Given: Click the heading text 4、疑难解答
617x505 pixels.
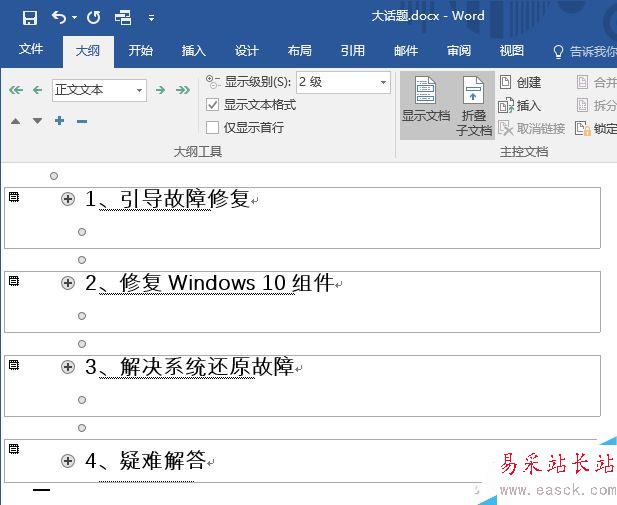Looking at the screenshot, I should point(146,461).
